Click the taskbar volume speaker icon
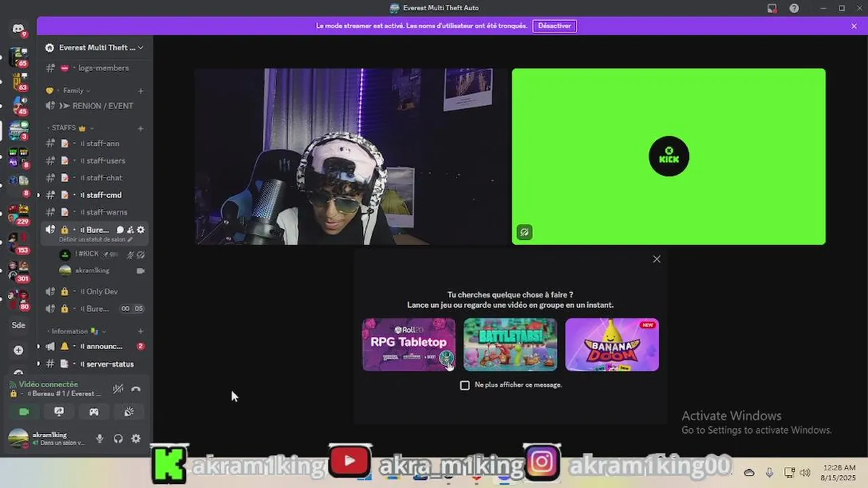 (806, 472)
